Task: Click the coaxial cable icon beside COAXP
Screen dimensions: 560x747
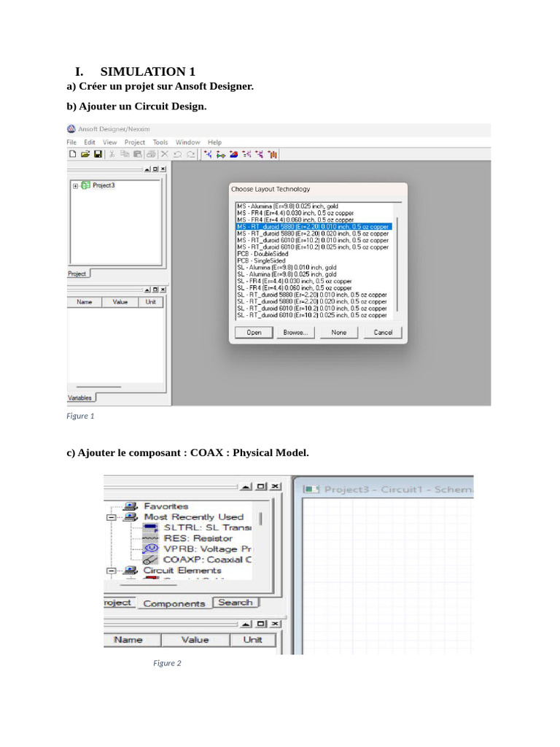Action: click(150, 560)
